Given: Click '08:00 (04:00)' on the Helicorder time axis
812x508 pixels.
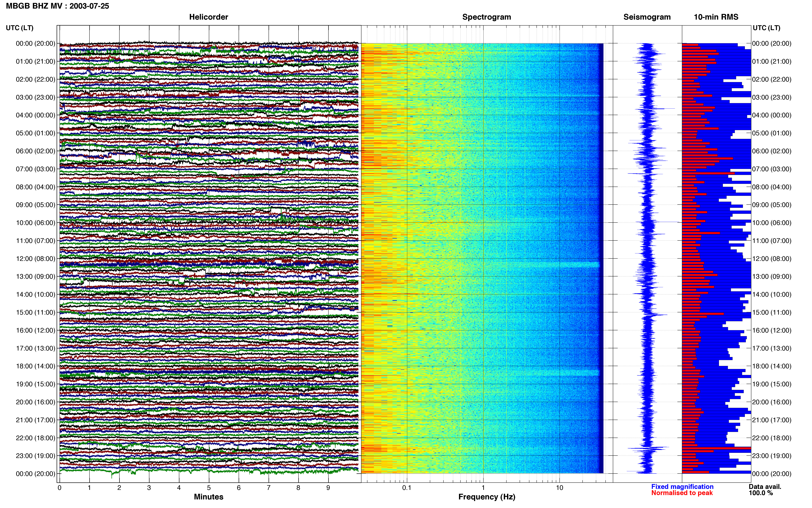Looking at the screenshot, I should pyautogui.click(x=36, y=187).
